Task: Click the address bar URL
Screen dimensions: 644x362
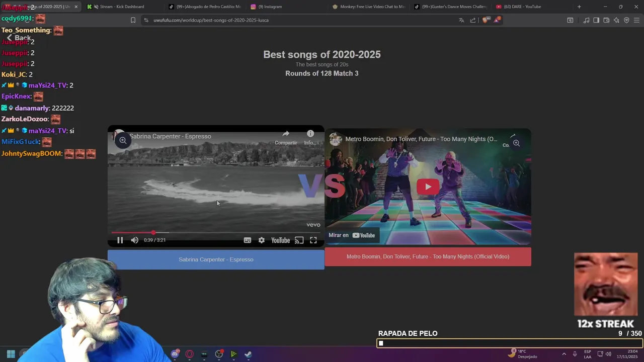Action: [x=211, y=20]
